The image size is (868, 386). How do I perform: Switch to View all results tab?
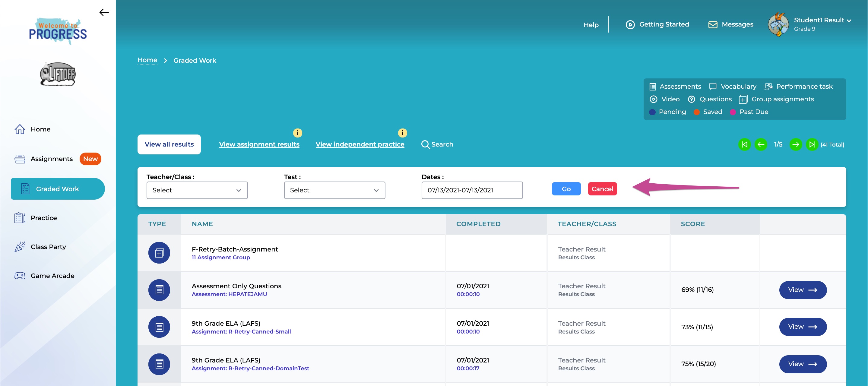click(x=169, y=144)
